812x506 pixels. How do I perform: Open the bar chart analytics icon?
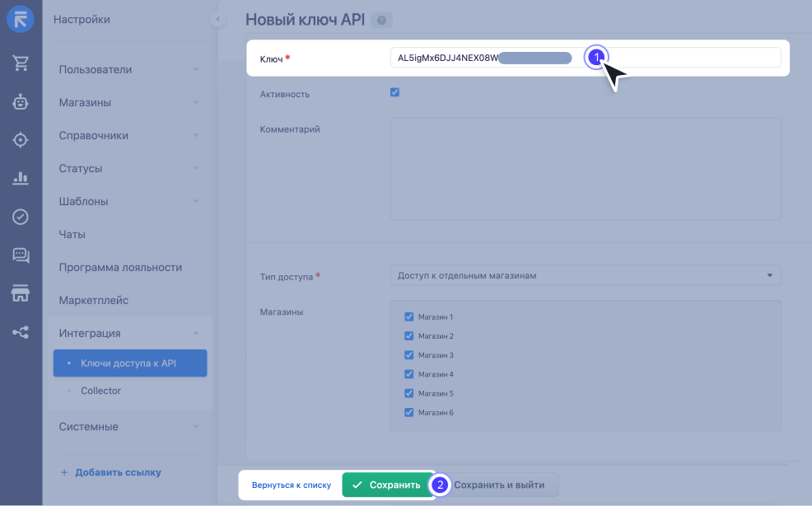click(21, 178)
